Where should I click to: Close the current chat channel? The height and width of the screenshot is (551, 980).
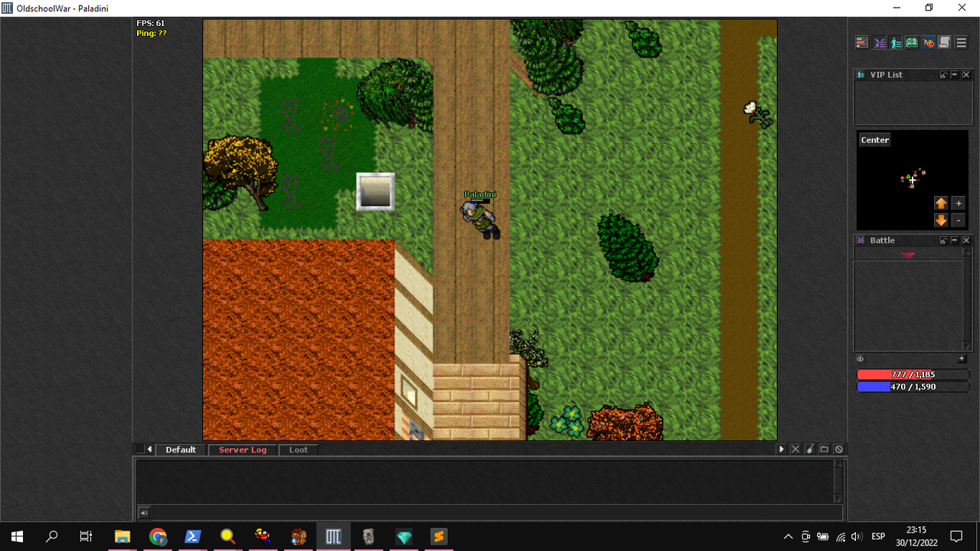pos(795,449)
